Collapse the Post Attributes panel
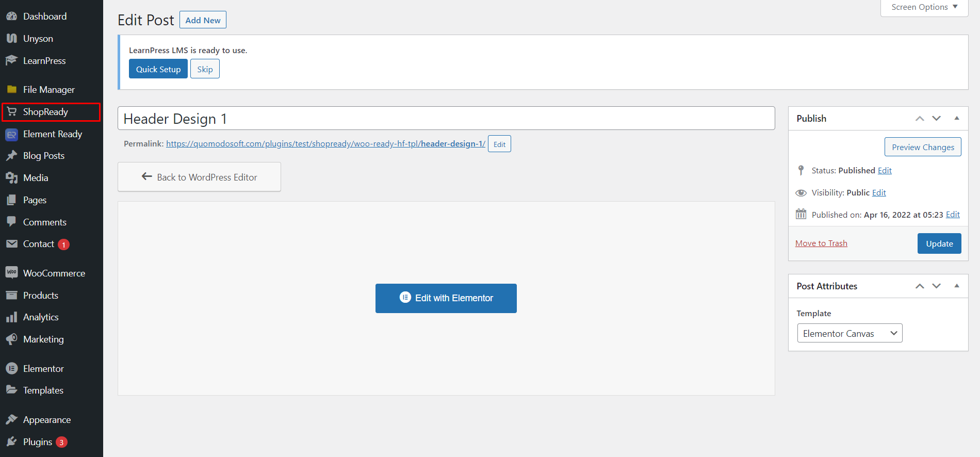The width and height of the screenshot is (980, 457). pos(957,286)
